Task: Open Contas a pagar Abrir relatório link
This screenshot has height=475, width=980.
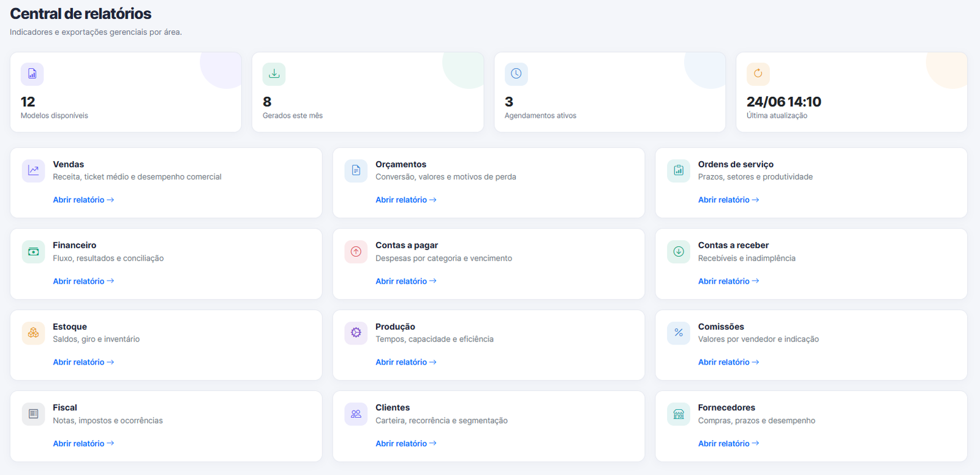Action: point(406,281)
